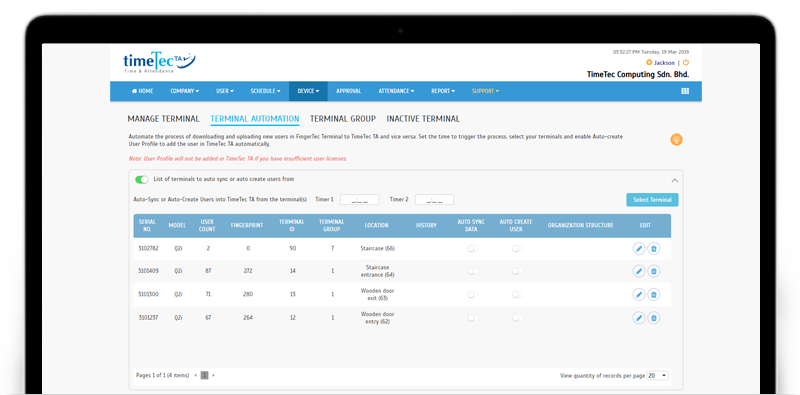Click the User Count column header
This screenshot has height=395, width=800.
point(207,226)
